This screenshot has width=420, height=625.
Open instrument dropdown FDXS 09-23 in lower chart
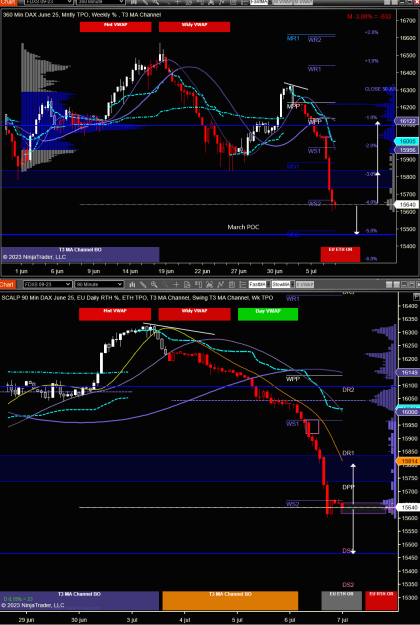click(48, 284)
